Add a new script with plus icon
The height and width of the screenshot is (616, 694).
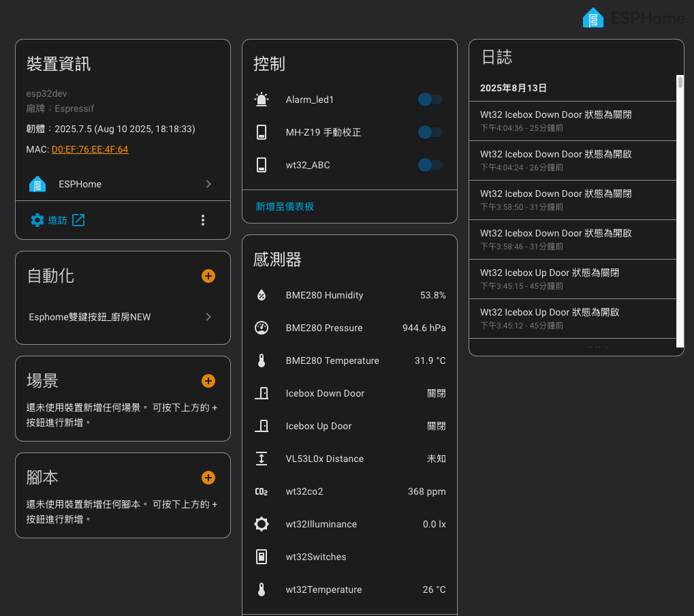(x=208, y=478)
